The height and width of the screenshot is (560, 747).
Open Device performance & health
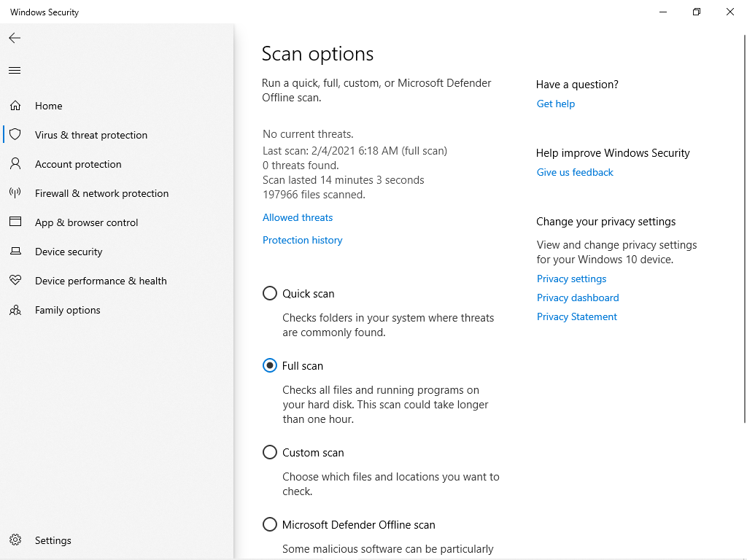click(101, 281)
